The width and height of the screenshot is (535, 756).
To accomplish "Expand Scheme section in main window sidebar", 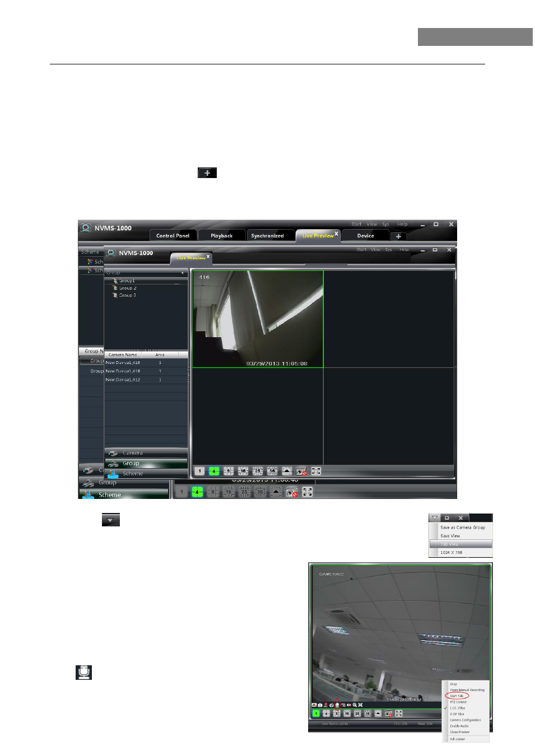I will coord(124,494).
